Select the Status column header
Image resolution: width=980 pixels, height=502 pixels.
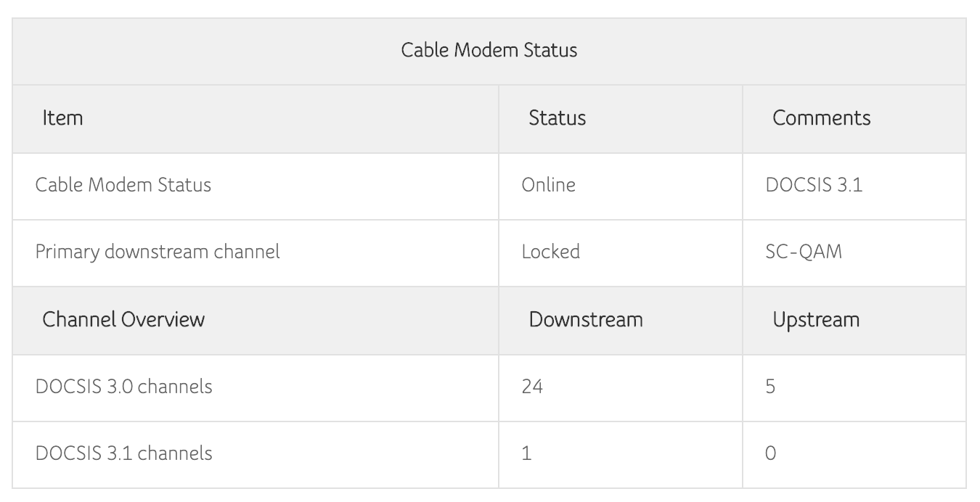click(557, 118)
